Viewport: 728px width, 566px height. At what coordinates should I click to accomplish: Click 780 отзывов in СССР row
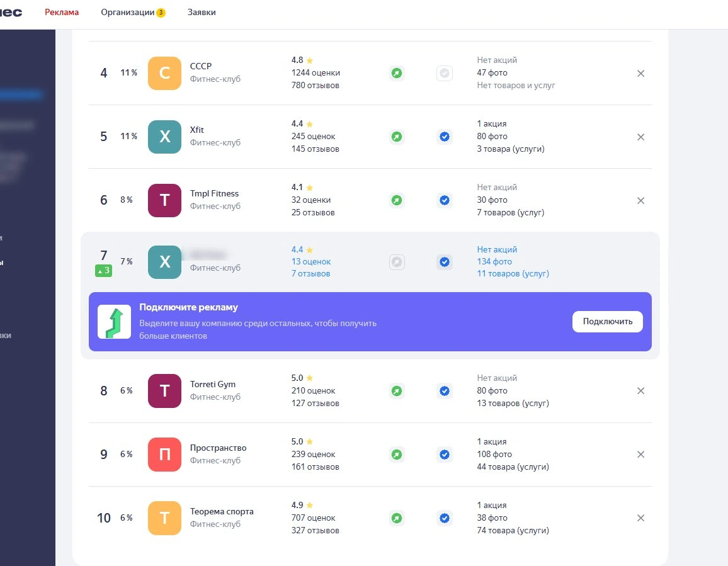pos(316,86)
